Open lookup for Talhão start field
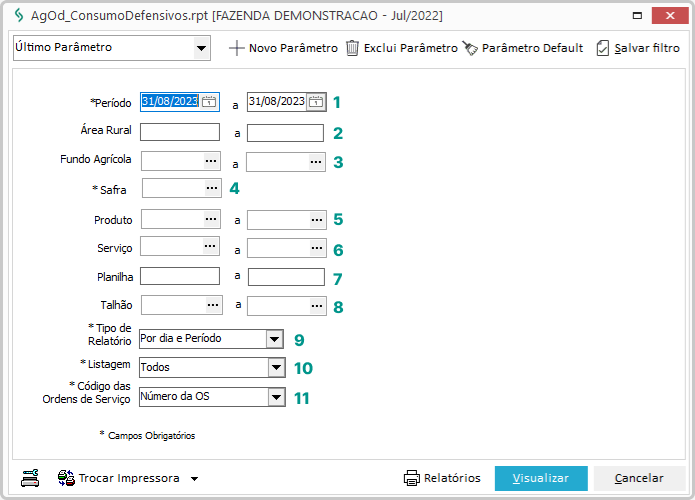Screen dimensions: 695x500 pyautogui.click(x=213, y=305)
